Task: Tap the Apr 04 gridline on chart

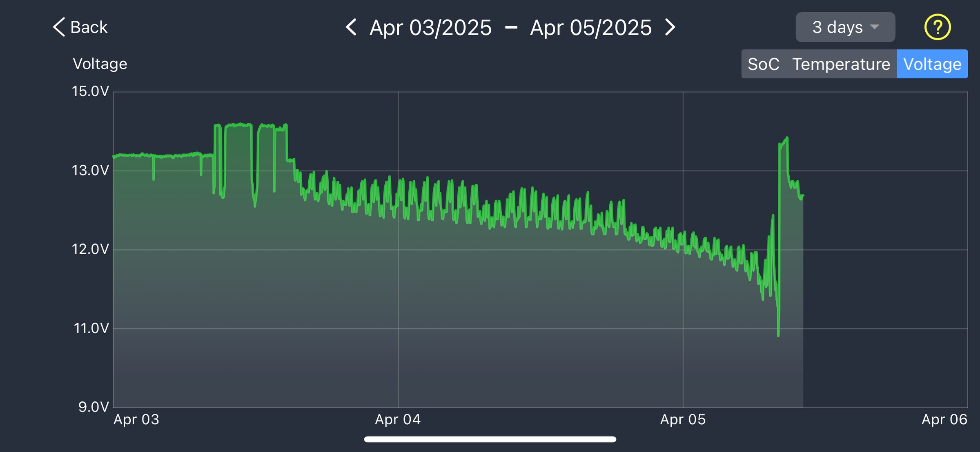Action: [398, 250]
